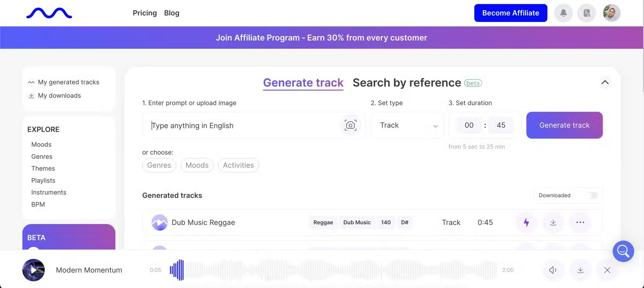This screenshot has width=644, height=288.
Task: Download Modern Momentum from player bar
Action: coord(580,270)
